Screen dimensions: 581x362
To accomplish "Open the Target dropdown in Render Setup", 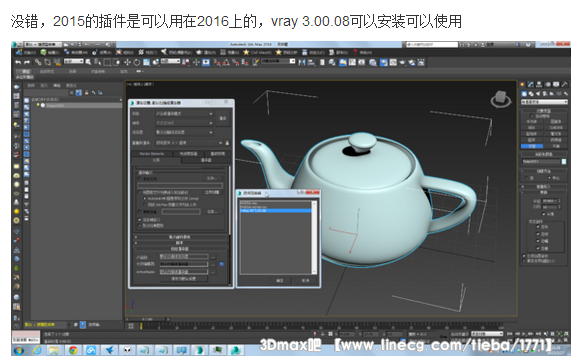I will click(x=184, y=113).
